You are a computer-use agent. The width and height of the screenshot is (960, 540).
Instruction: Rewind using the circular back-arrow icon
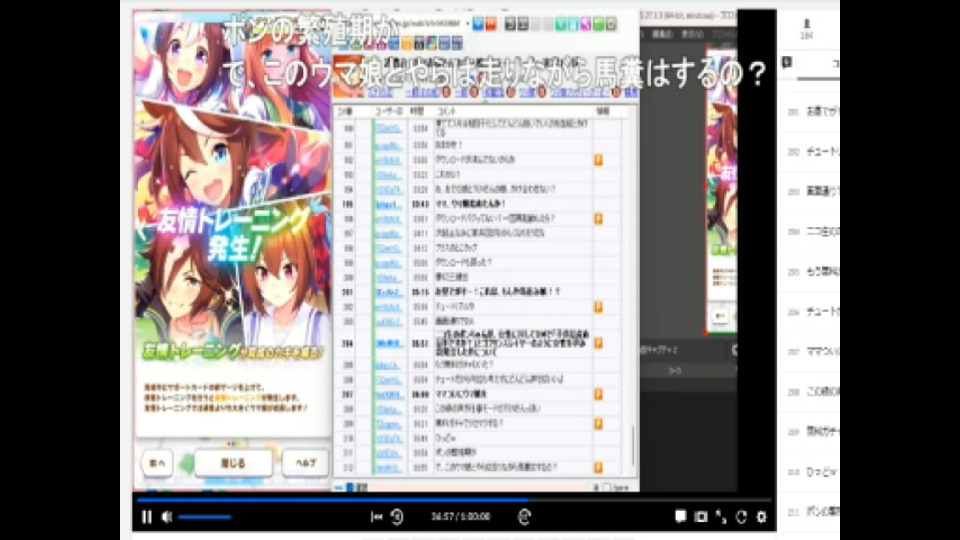397,517
